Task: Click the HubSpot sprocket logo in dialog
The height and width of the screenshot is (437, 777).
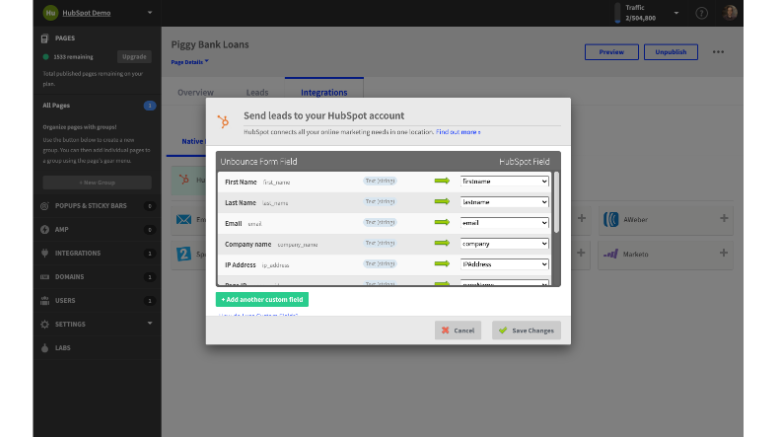Action: click(223, 120)
